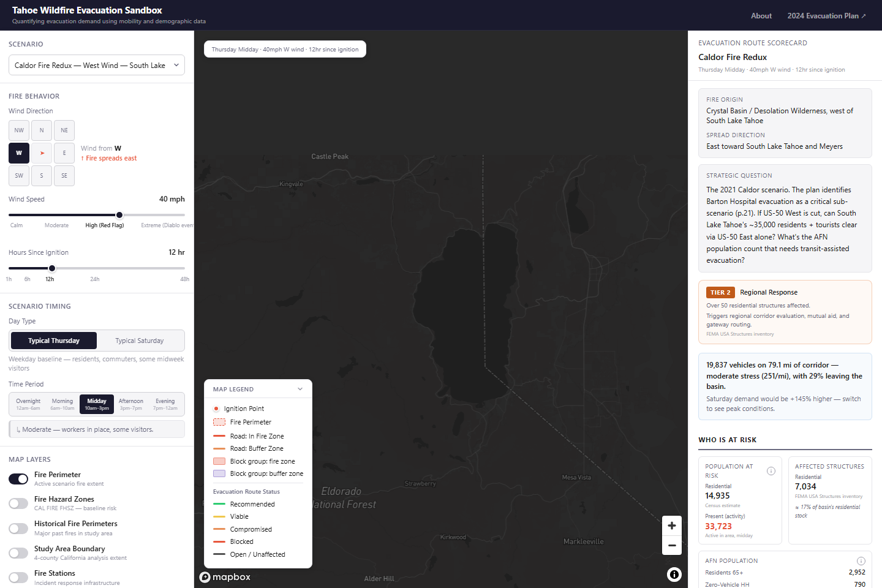Viewport: 882px width, 588px height.
Task: Click the map scenario summary chip
Action: 285,49
